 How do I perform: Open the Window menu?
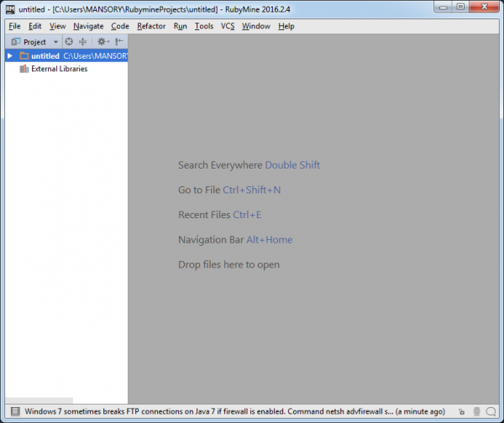pyautogui.click(x=256, y=26)
